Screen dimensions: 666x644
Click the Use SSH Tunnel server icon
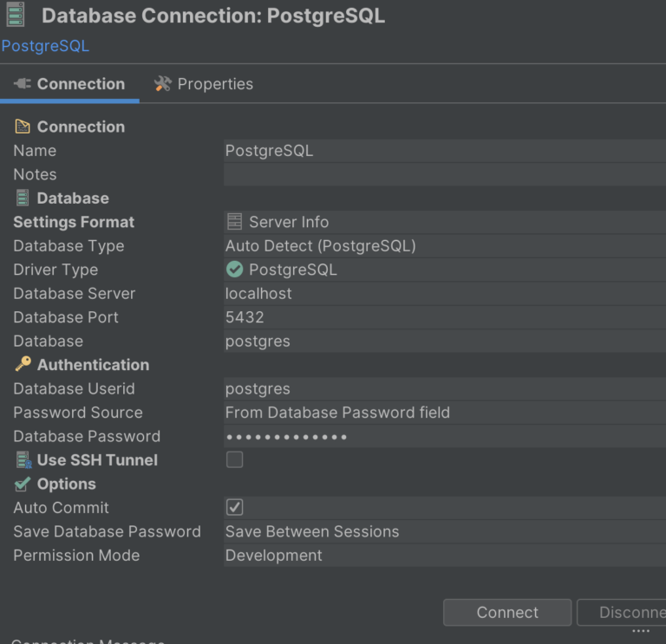click(x=23, y=460)
